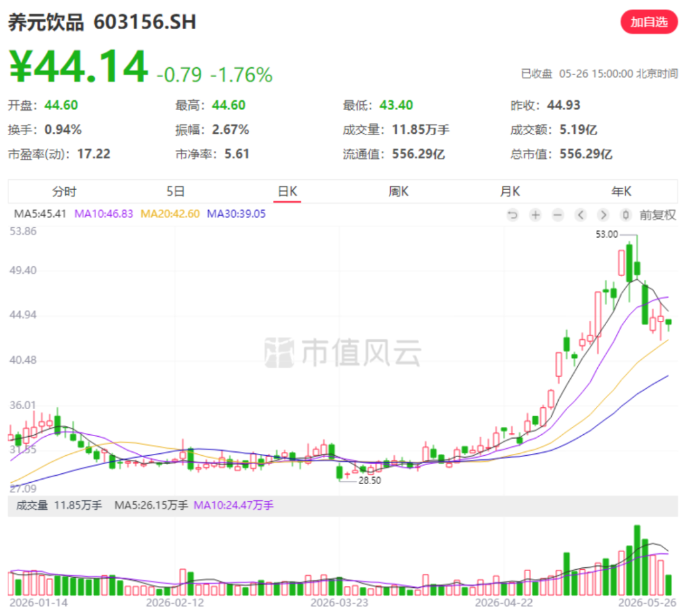
Task: Click the 53.00 high price marker
Action: [x=607, y=234]
